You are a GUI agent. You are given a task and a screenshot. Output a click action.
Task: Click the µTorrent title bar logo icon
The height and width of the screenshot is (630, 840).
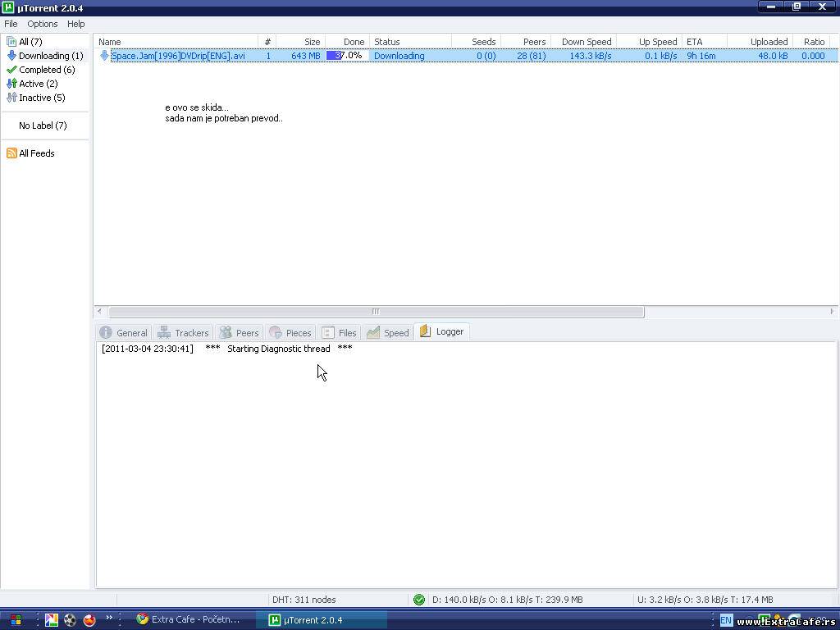coord(8,7)
